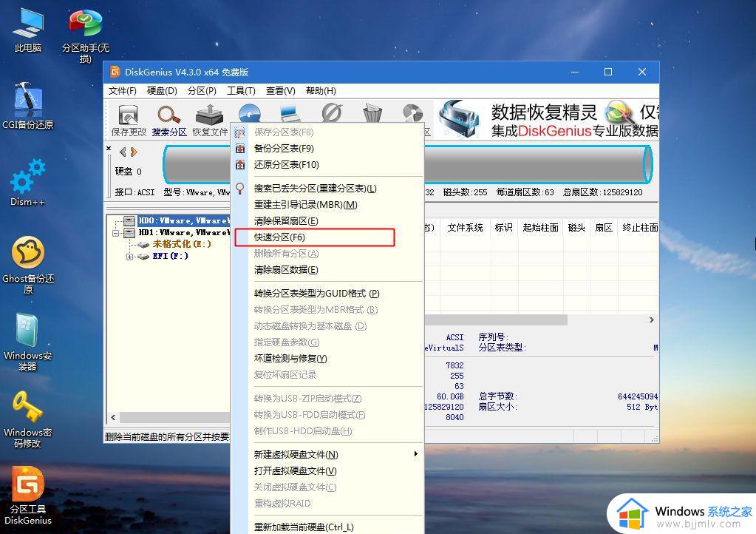Collapse HD1 tree node

(115, 233)
